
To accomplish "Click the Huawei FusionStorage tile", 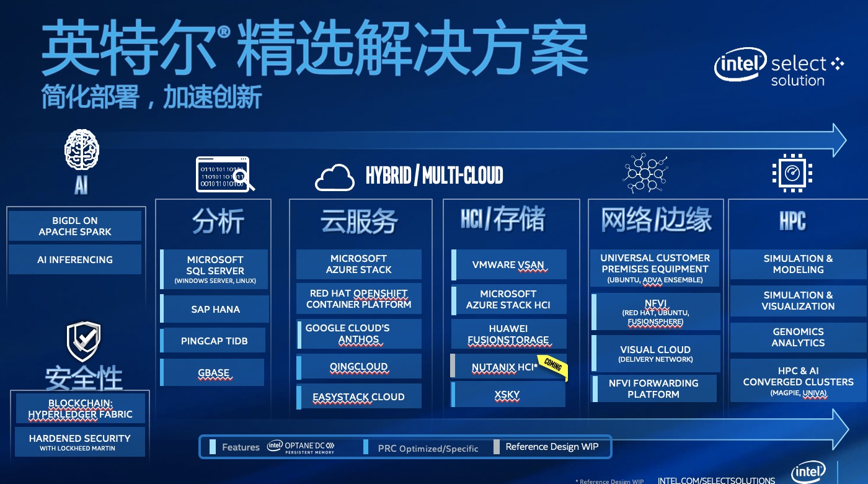I will click(x=508, y=334).
